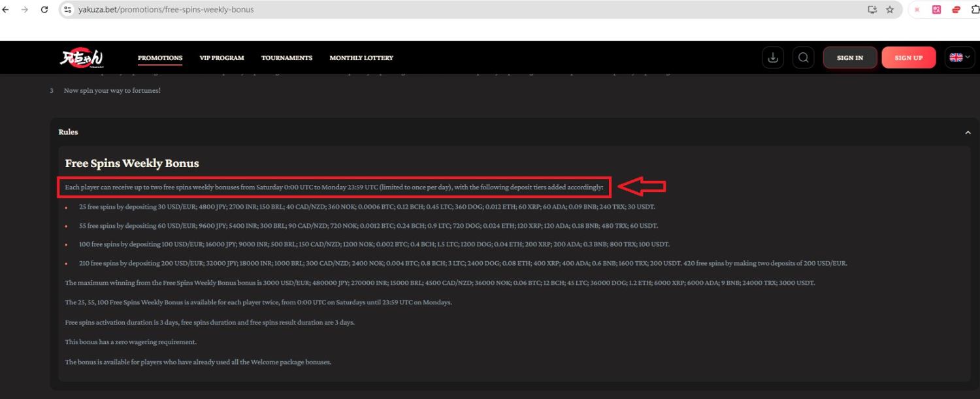Viewport: 980px width, 399px height.
Task: Bookmark this page with the star icon
Action: [890, 10]
